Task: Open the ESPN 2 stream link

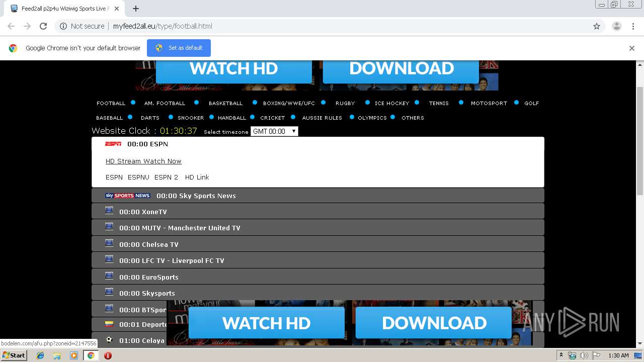Action: tap(166, 177)
